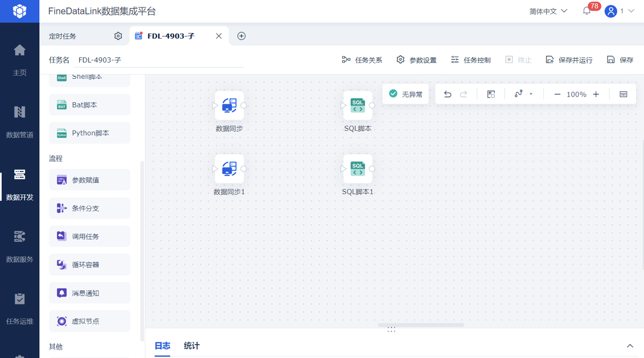The image size is (644, 358).
Task: Select the 条件分支 node item
Action: pos(90,208)
